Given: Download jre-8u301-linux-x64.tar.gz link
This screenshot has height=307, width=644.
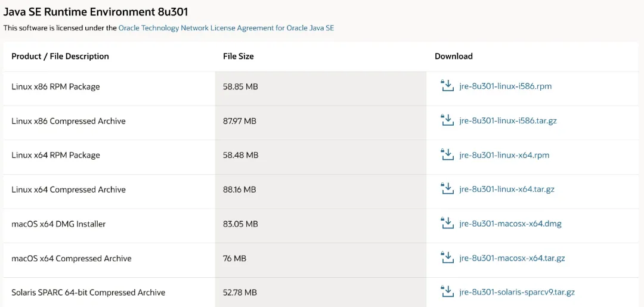Looking at the screenshot, I should click(507, 190).
